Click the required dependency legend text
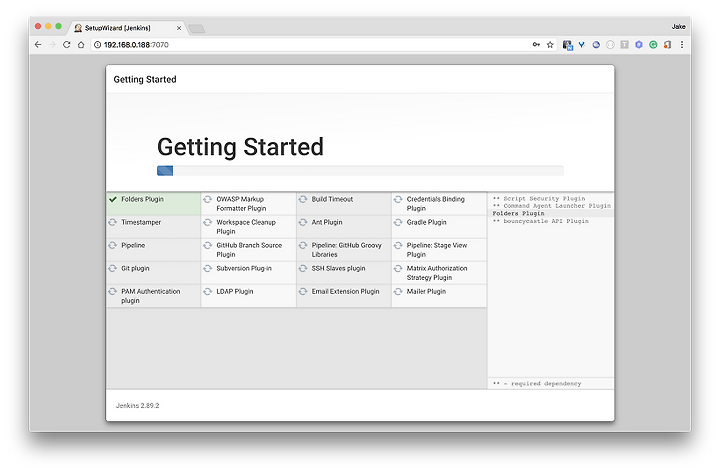720x473 pixels. [537, 383]
